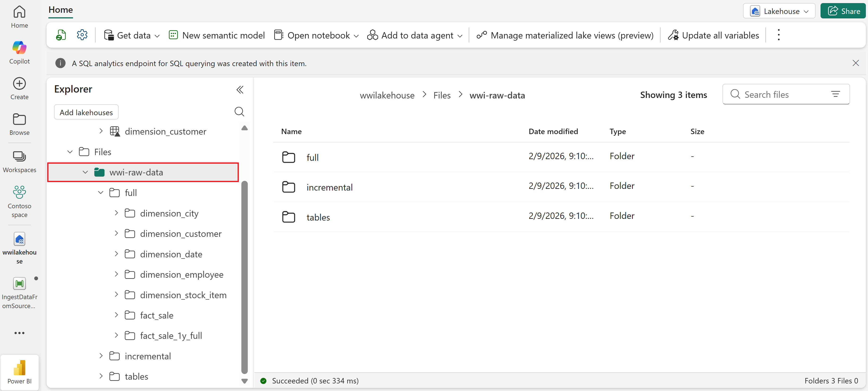
Task: Click the settings gear in toolbar
Action: click(x=82, y=35)
